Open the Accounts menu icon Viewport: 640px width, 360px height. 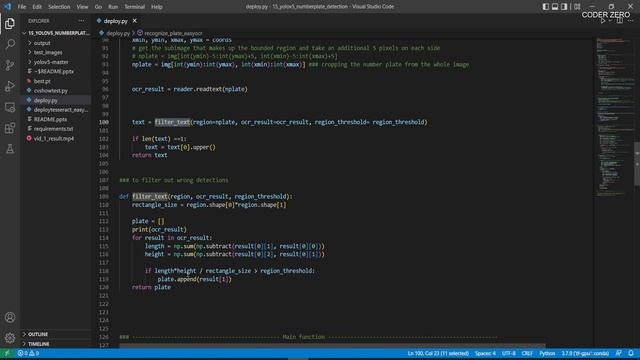[x=10, y=317]
